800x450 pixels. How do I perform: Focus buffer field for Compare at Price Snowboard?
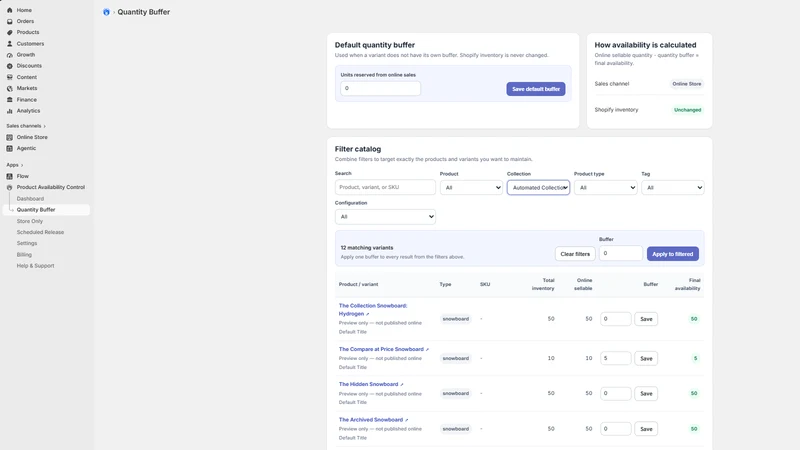(615, 358)
